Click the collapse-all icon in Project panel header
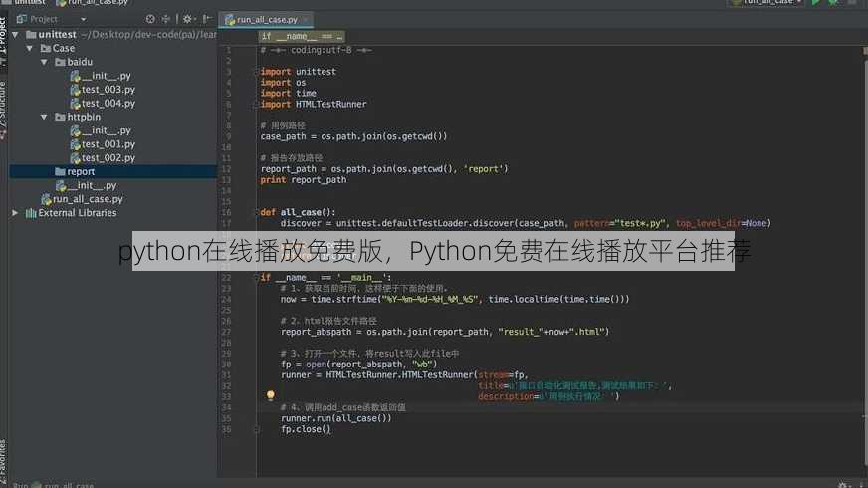The width and height of the screenshot is (868, 488). coord(166,19)
